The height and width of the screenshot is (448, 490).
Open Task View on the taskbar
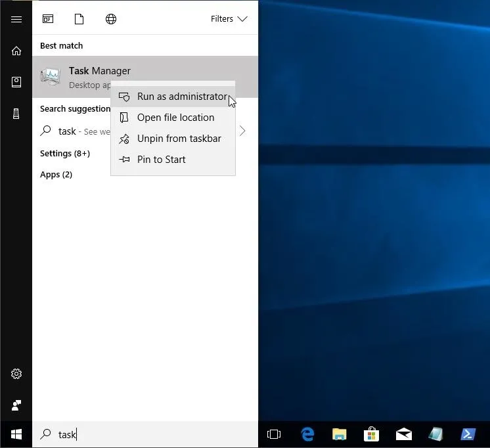pyautogui.click(x=274, y=434)
